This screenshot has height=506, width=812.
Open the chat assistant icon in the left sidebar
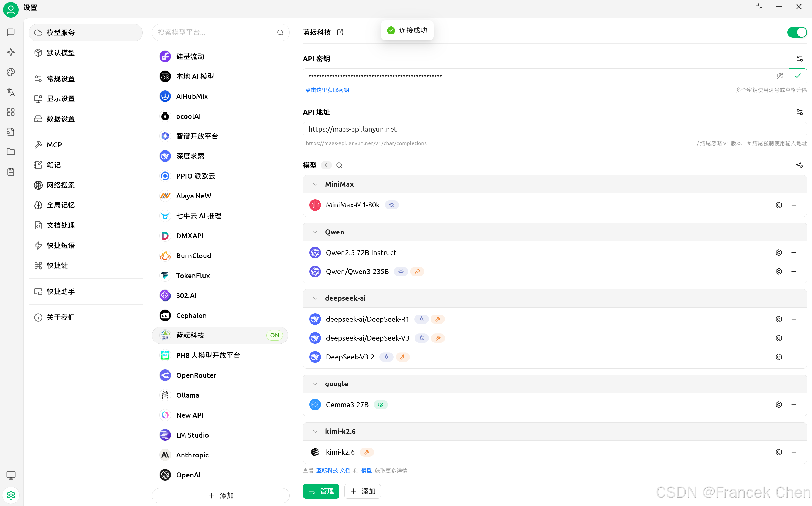click(x=11, y=32)
